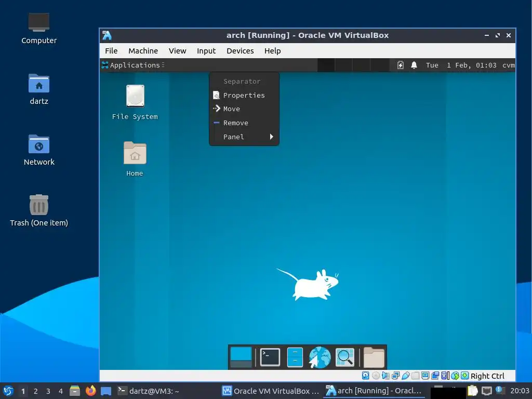Click the blue Show Desktop taskbar icon
532x399 pixels.
coord(106,391)
